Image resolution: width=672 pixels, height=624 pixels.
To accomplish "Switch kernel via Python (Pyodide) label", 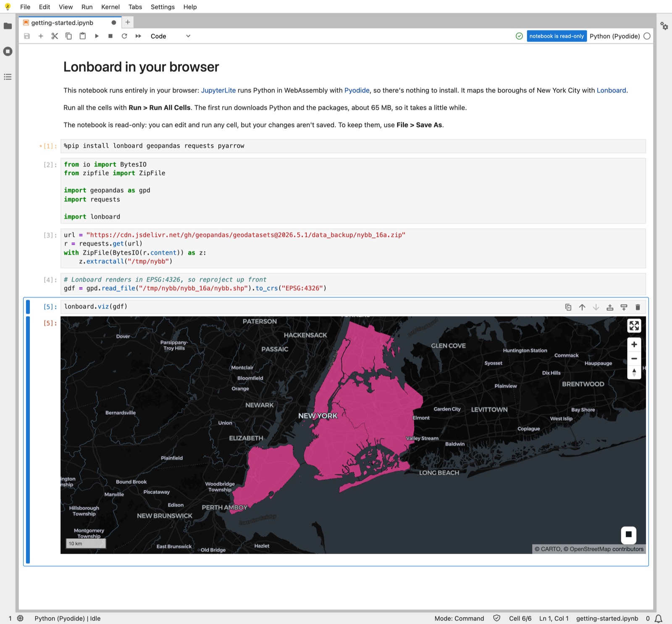I will coord(614,36).
